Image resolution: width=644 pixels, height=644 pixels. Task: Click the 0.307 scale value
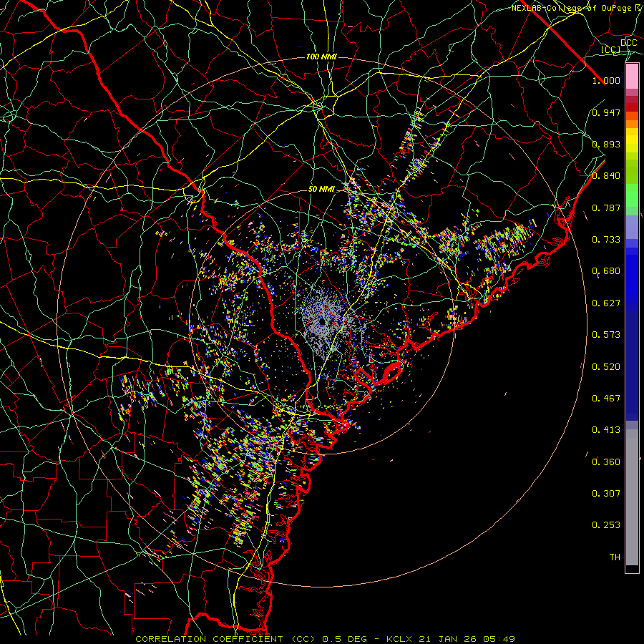pyautogui.click(x=606, y=494)
